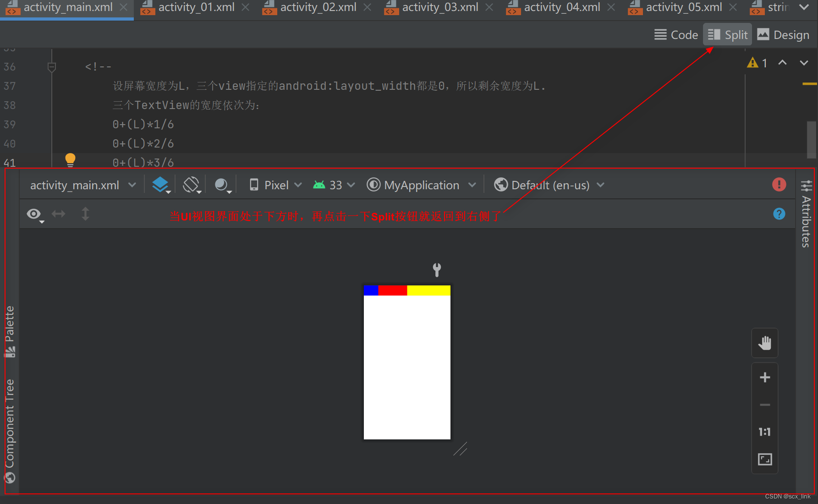Click the Split mode button
Screen dimensions: 818x504
(x=727, y=34)
